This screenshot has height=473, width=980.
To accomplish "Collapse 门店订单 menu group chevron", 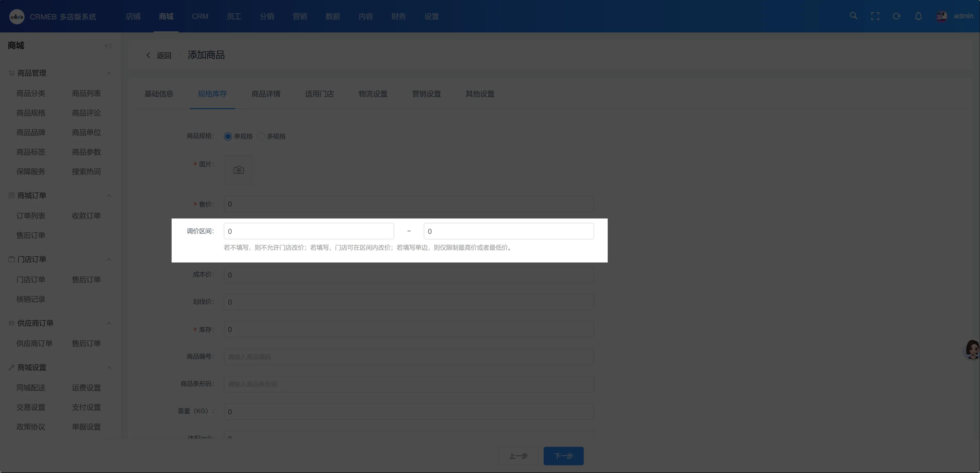I will coord(109,259).
